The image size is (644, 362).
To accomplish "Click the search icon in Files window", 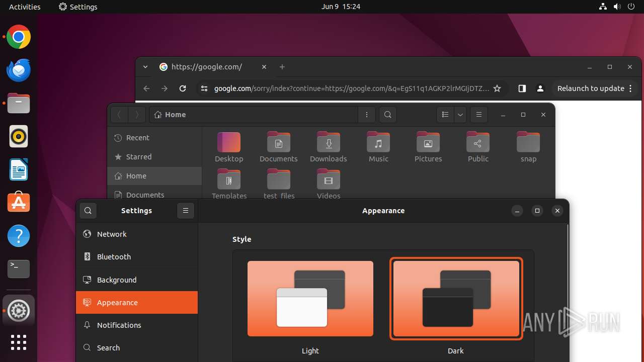I will pos(388,115).
